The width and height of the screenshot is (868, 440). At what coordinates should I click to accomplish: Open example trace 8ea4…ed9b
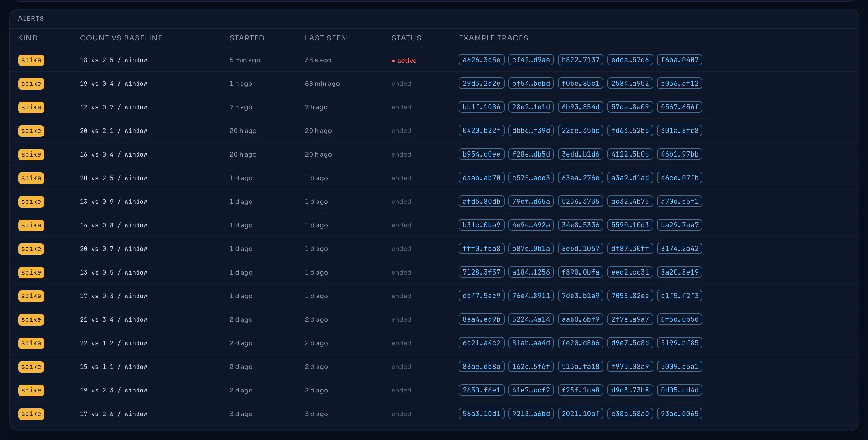(481, 319)
